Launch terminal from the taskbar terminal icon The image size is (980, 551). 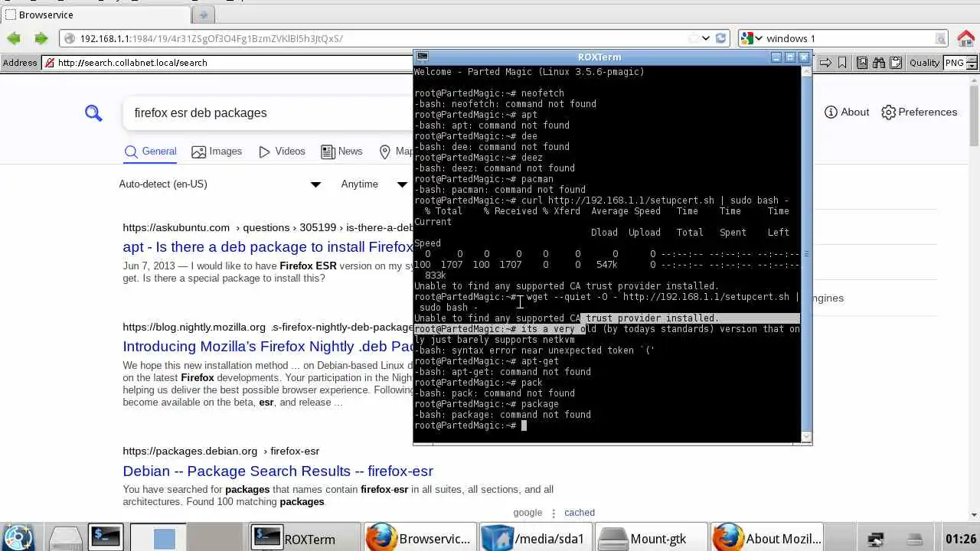tap(105, 537)
